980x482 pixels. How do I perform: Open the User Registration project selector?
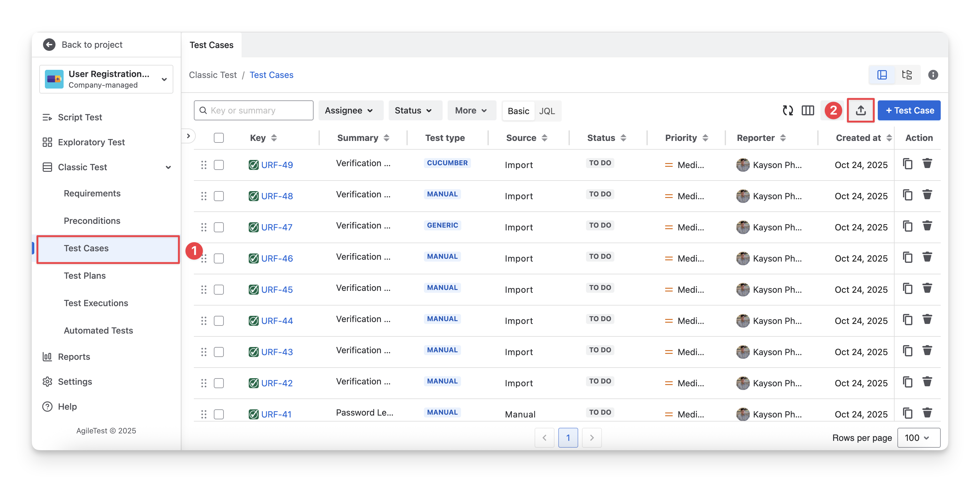pos(106,79)
